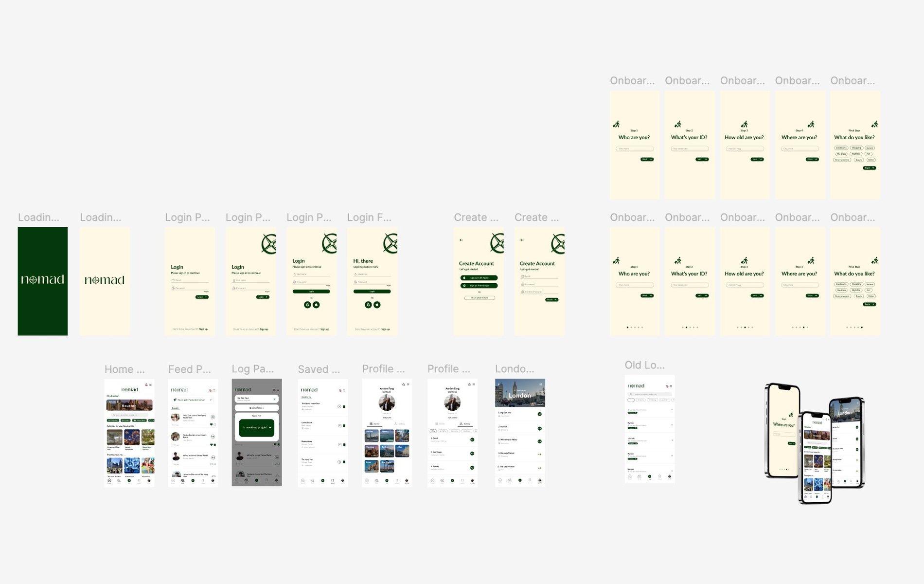Click the Apple icon in the Hi, there frame

[377, 305]
